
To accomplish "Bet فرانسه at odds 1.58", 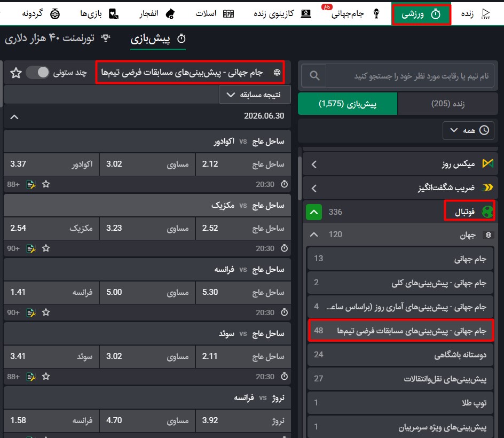I will (x=51, y=420).
